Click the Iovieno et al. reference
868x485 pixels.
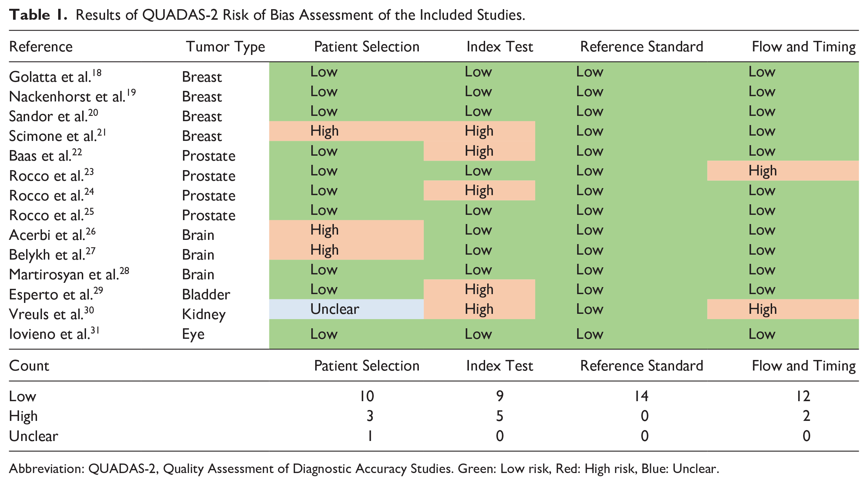coord(54,334)
